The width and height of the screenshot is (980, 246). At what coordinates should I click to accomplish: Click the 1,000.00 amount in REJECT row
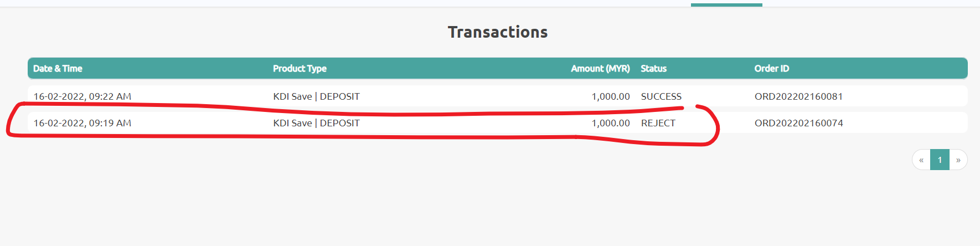pyautogui.click(x=611, y=123)
